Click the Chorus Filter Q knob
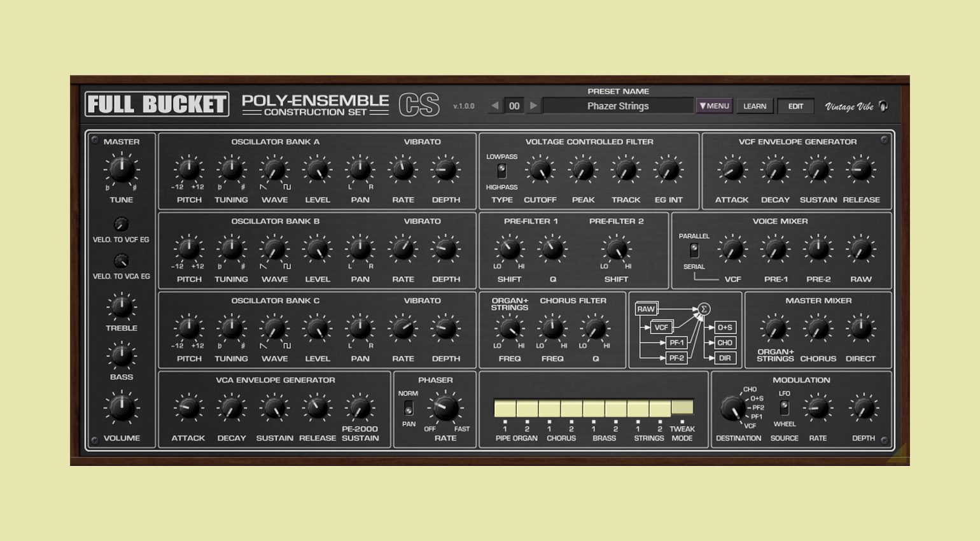Viewport: 980px width, 541px height. coord(595,328)
